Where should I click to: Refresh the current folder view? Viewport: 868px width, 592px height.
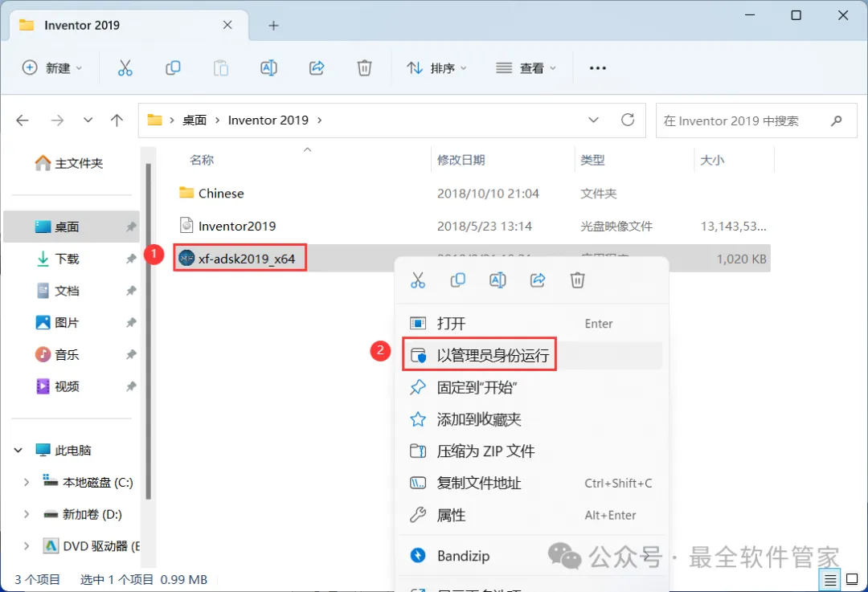(627, 120)
